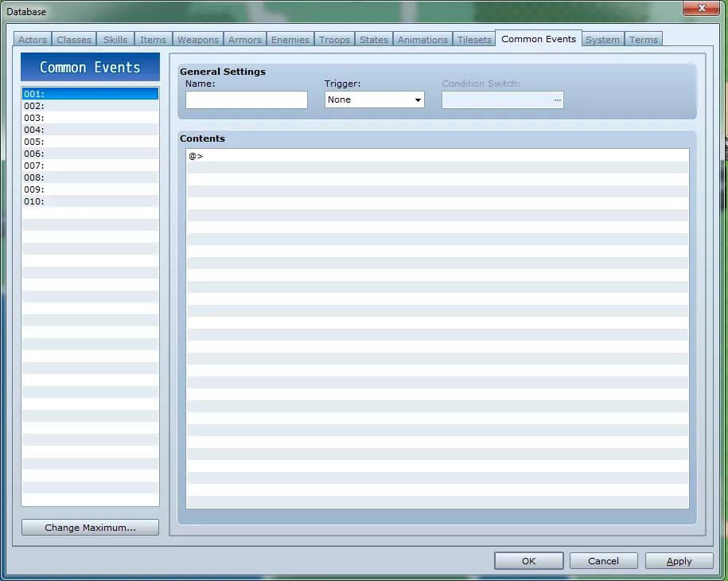Select common event 009 in list
This screenshot has width=728, height=581.
(x=90, y=189)
